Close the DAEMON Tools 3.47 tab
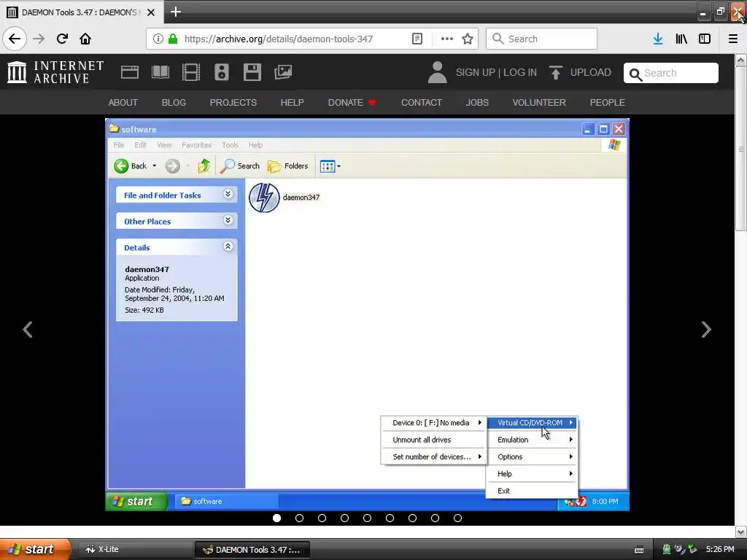 [151, 12]
